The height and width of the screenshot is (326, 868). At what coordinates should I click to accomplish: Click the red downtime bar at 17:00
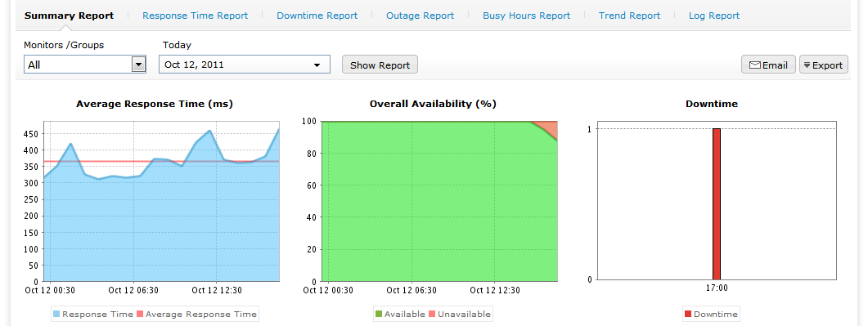click(x=717, y=204)
